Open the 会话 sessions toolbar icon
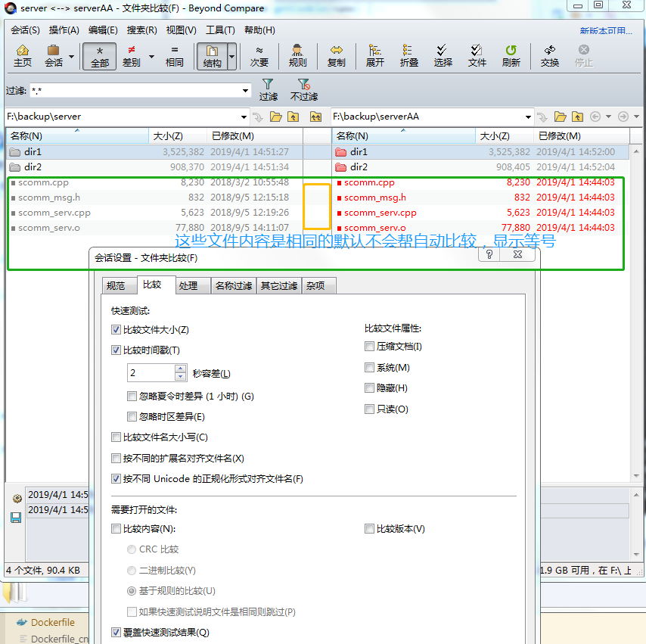The height and width of the screenshot is (644, 646). point(54,56)
